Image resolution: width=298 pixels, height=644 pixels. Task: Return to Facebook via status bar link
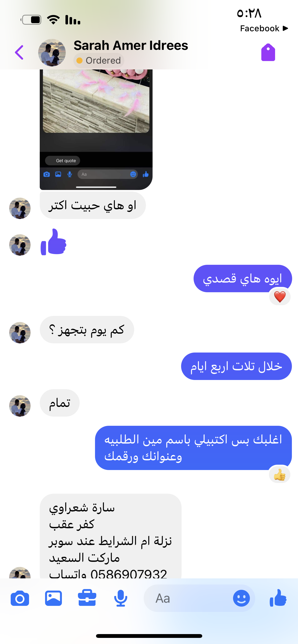(x=264, y=28)
